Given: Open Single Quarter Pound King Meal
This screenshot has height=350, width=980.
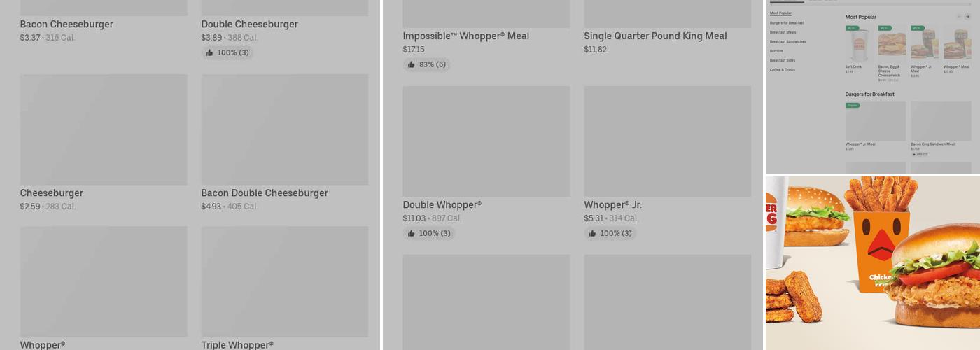Looking at the screenshot, I should (655, 36).
